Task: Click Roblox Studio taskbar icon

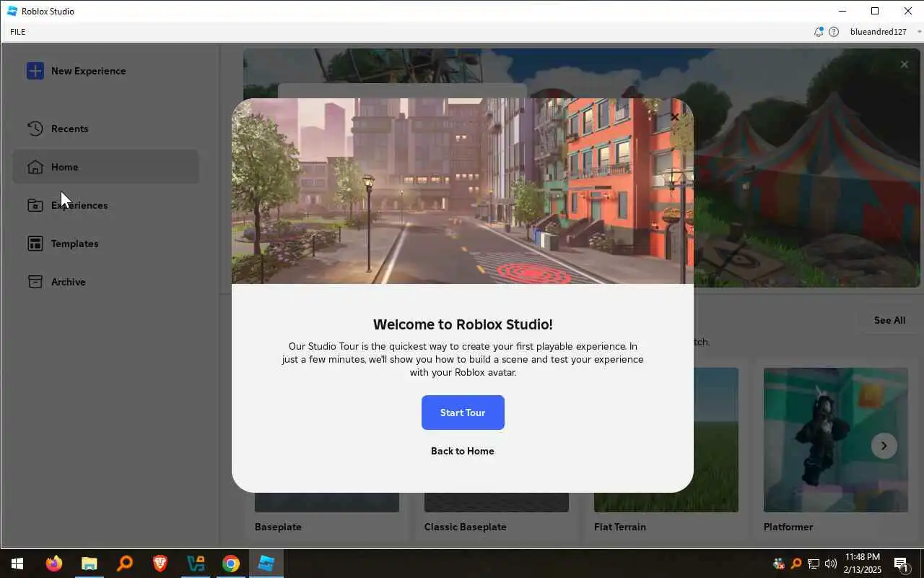Action: [x=266, y=564]
